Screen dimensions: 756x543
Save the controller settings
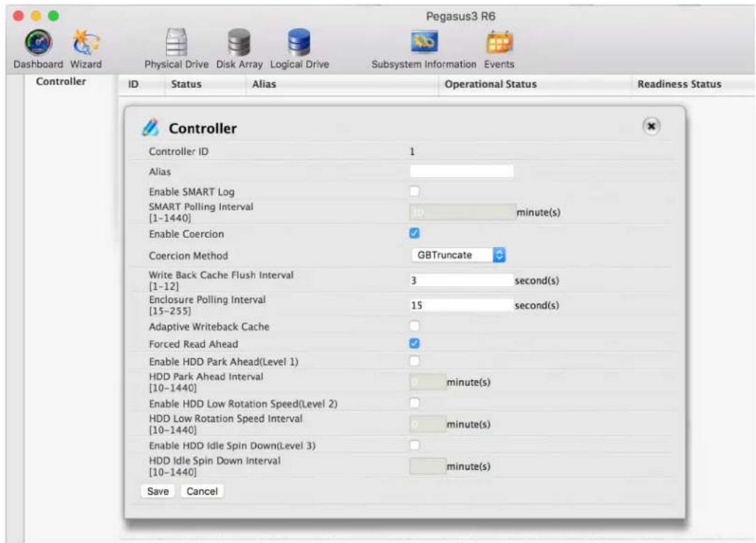coord(158,491)
